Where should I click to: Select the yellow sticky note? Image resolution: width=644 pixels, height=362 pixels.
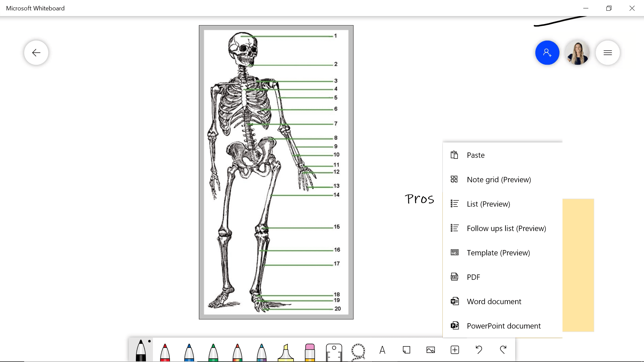pyautogui.click(x=578, y=265)
